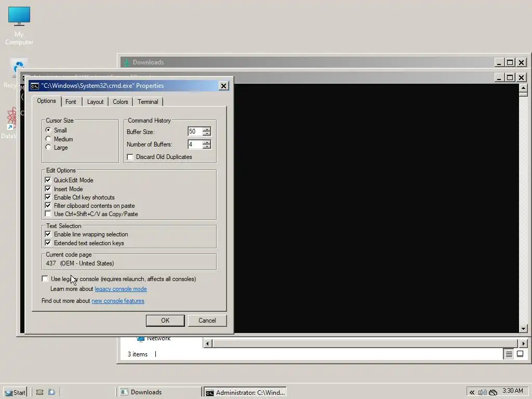Switch to the Font tab
Image resolution: width=532 pixels, height=399 pixels.
71,102
